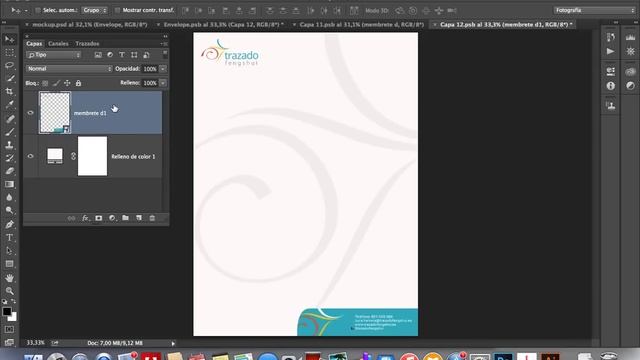640x360 pixels.
Task: Select the Crop tool
Action: tap(9, 91)
